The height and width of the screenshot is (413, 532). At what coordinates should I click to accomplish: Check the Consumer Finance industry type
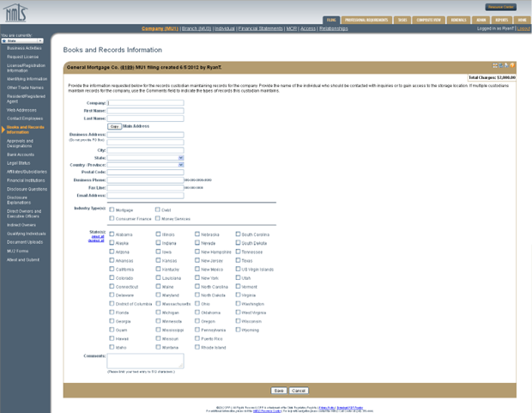click(x=112, y=218)
